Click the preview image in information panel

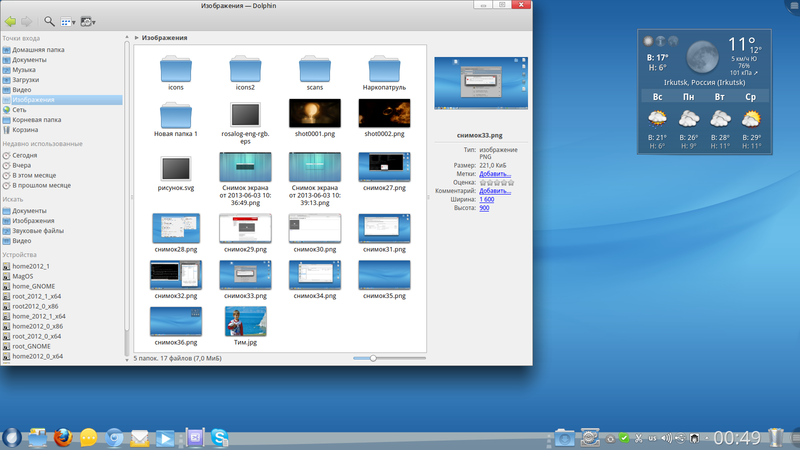[x=481, y=83]
